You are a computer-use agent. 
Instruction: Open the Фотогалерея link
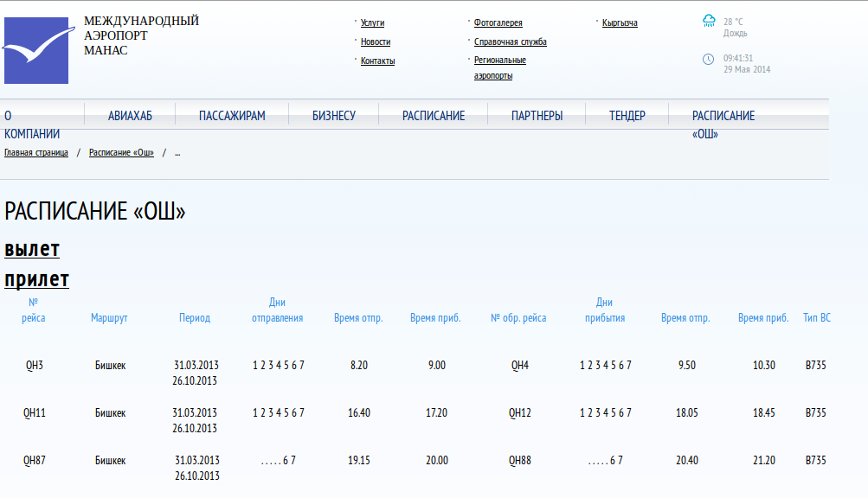coord(498,23)
